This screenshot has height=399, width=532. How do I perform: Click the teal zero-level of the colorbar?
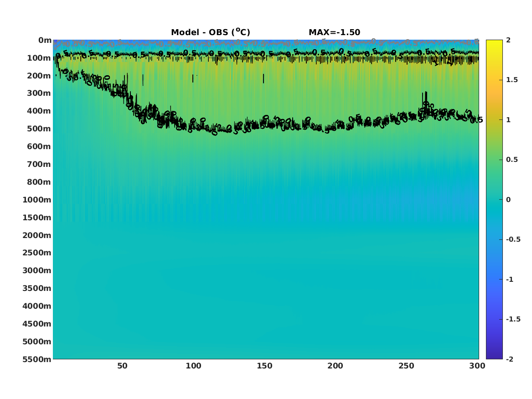point(494,200)
